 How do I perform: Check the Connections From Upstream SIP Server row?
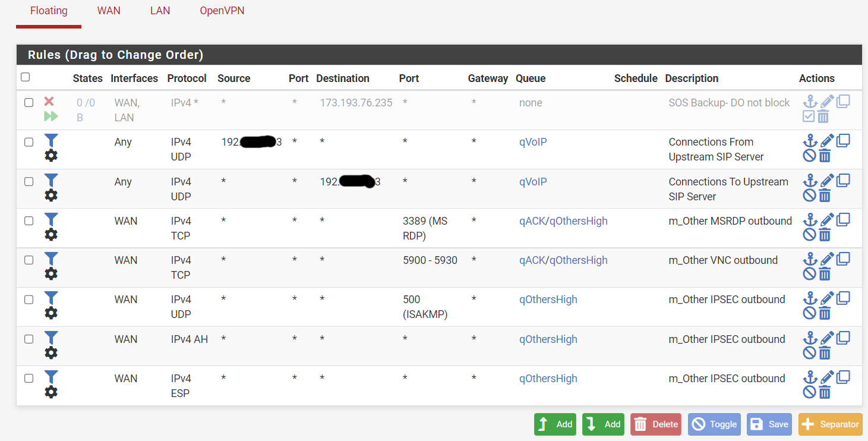29,142
